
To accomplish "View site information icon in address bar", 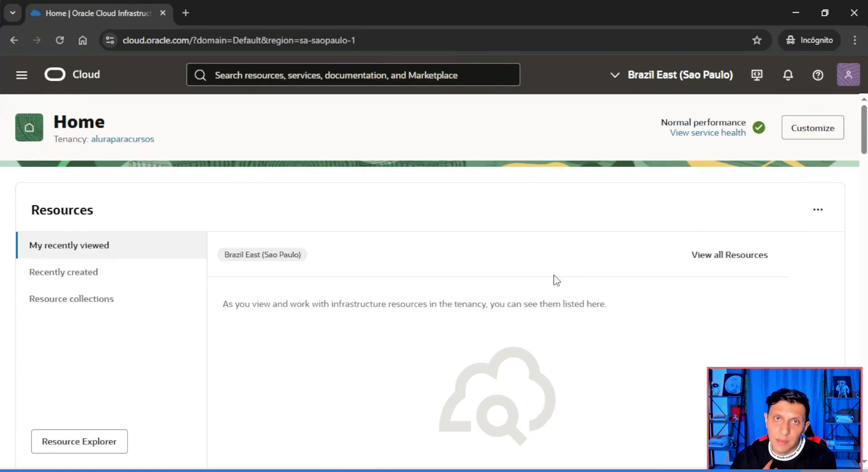I will 110,40.
